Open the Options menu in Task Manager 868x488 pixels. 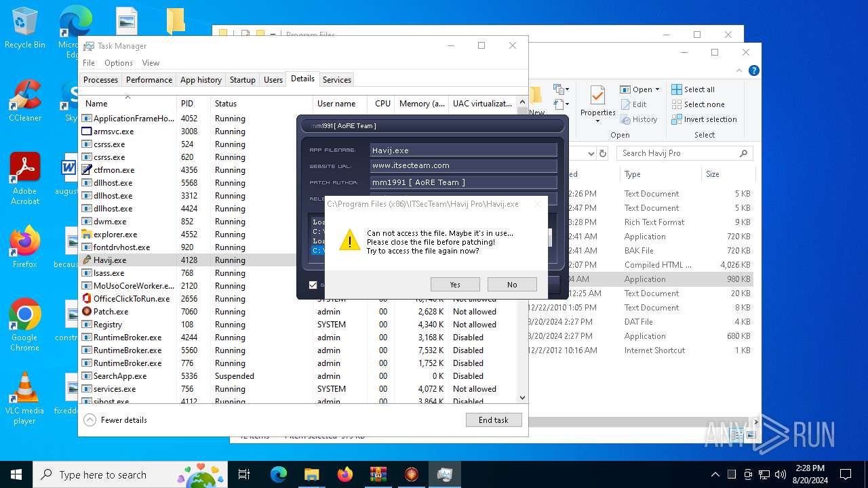coord(119,63)
